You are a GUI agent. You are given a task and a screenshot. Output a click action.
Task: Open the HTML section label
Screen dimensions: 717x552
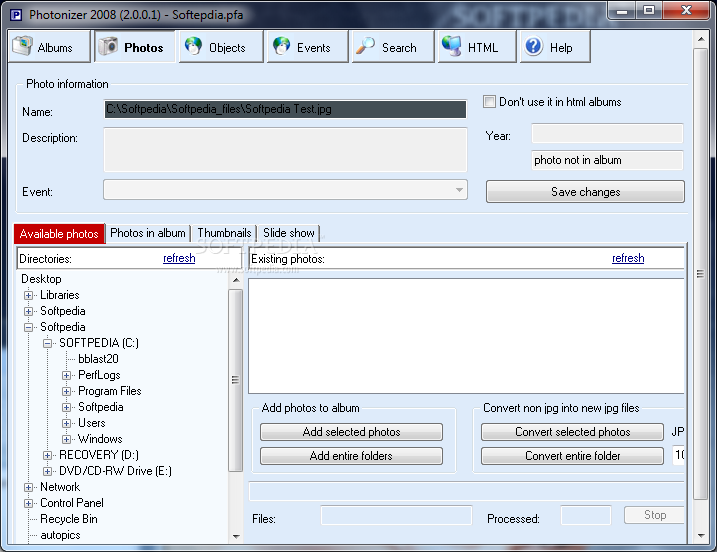tap(483, 48)
